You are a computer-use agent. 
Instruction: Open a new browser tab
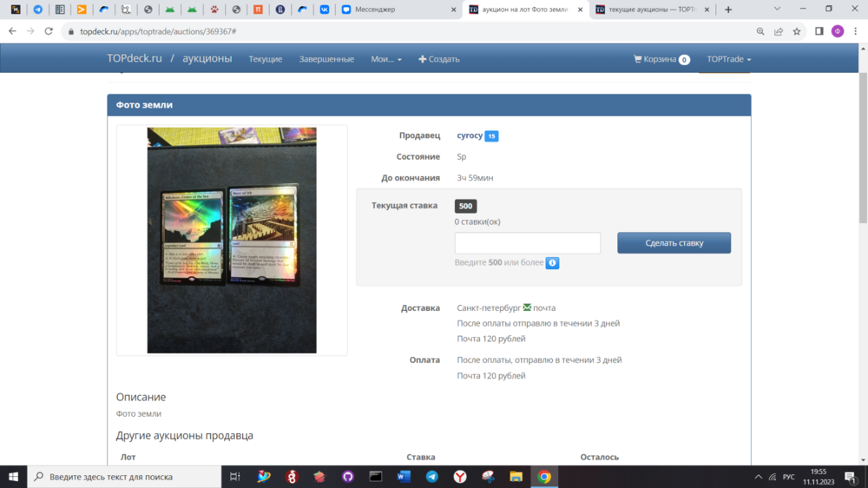coord(728,10)
